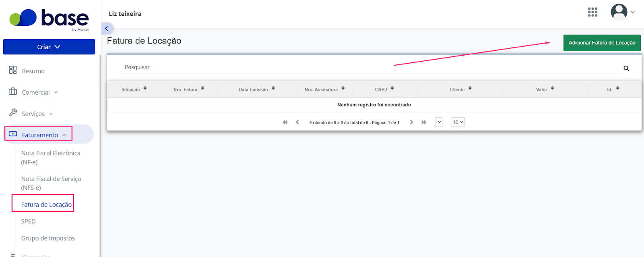The image size is (644, 257).
Task: Go to next page of results
Action: 411,122
